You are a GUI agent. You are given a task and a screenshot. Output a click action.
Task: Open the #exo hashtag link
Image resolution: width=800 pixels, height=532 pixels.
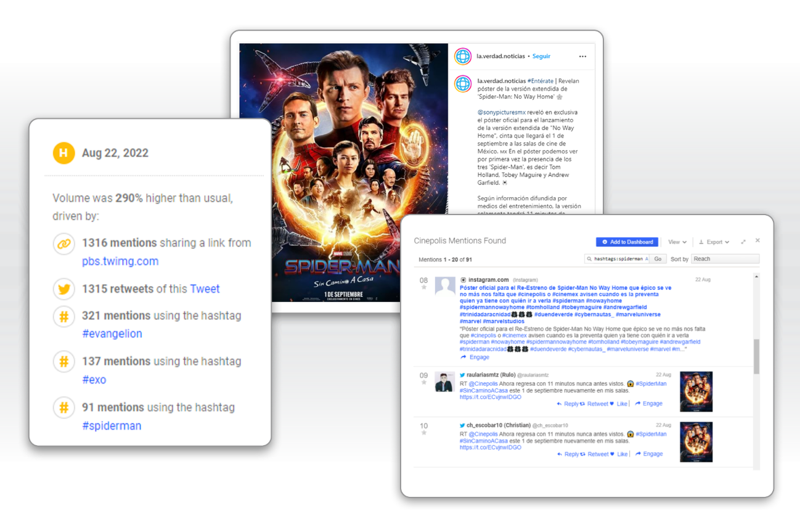[94, 380]
